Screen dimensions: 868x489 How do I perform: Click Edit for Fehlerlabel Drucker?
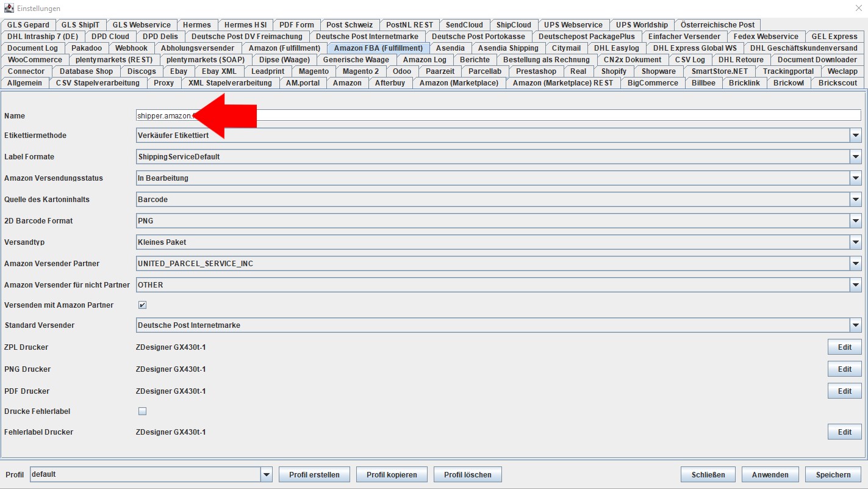(x=844, y=432)
